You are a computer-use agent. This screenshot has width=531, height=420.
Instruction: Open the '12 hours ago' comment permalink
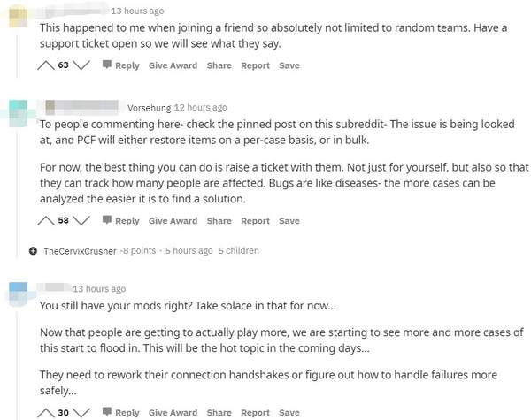200,108
